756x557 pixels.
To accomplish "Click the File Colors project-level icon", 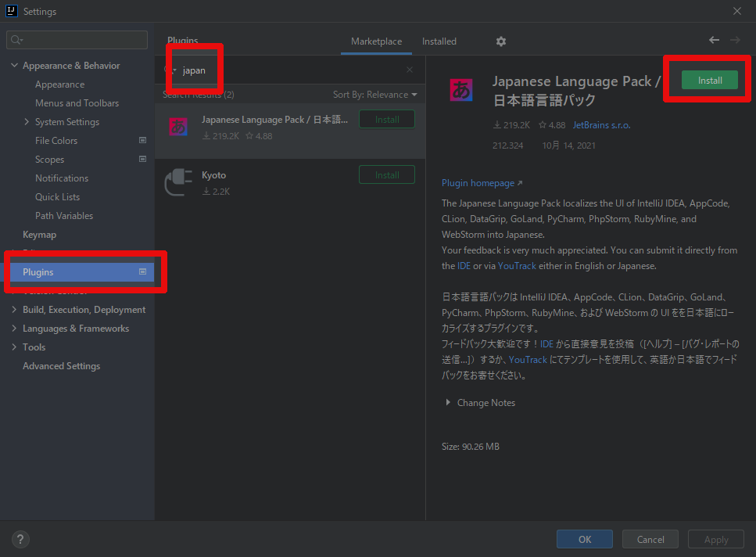I will click(x=143, y=140).
